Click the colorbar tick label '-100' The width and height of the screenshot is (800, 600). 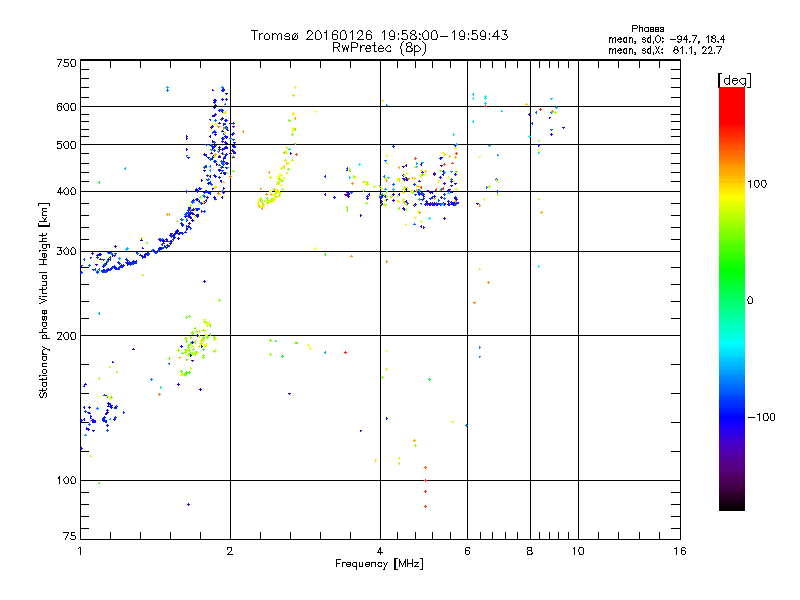761,417
